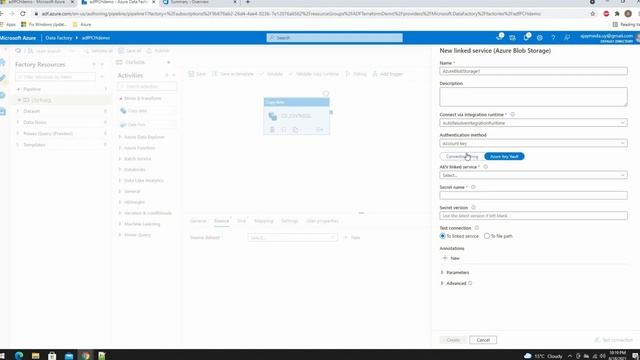Click the add output arrow on Copy data activity

tap(320, 129)
